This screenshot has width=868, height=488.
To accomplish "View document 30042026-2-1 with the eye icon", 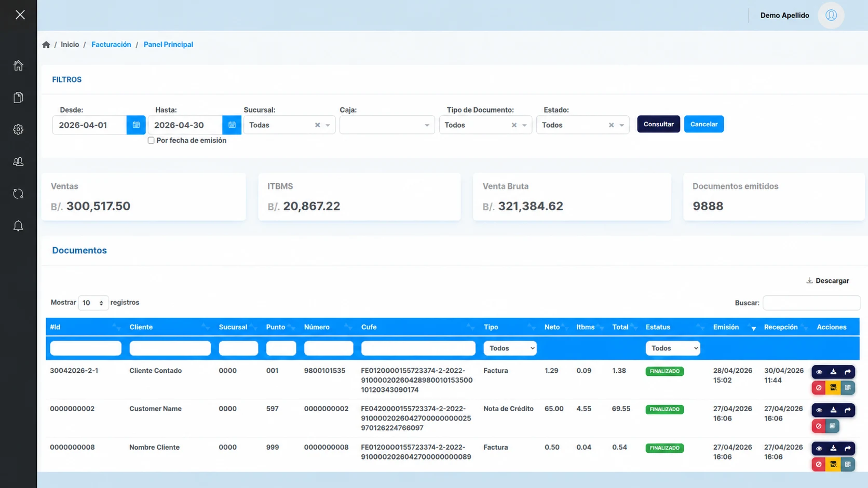I will tap(819, 372).
